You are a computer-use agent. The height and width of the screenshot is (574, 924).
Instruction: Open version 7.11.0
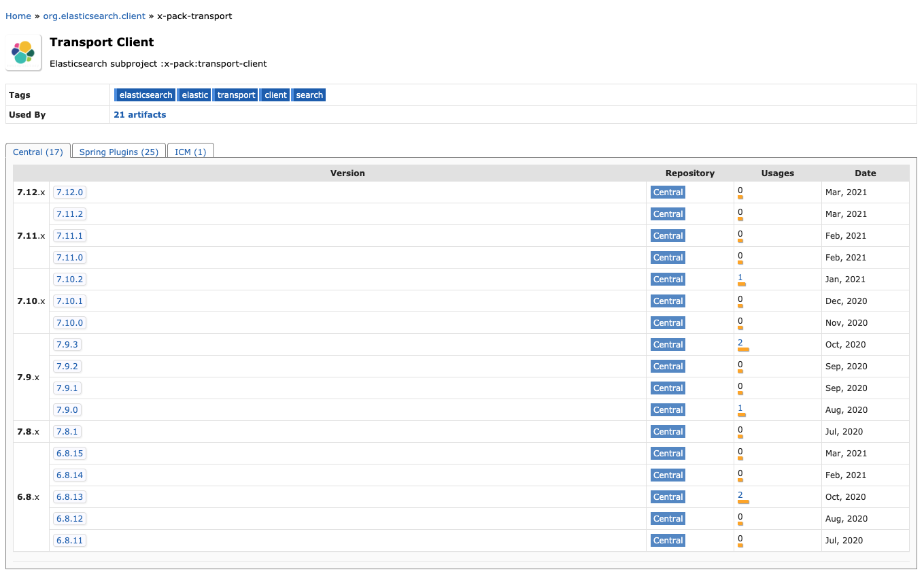[x=69, y=258]
